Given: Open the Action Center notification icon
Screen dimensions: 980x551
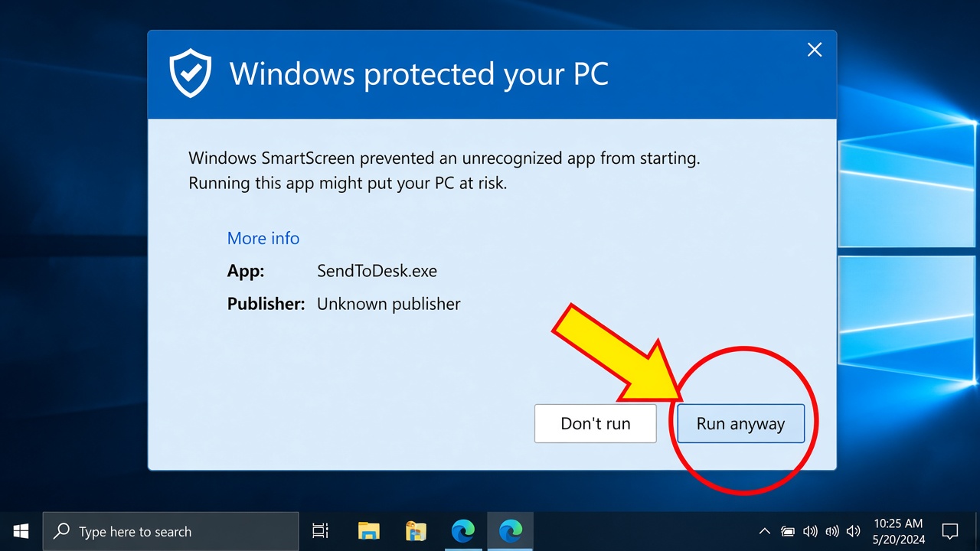Looking at the screenshot, I should [x=950, y=531].
